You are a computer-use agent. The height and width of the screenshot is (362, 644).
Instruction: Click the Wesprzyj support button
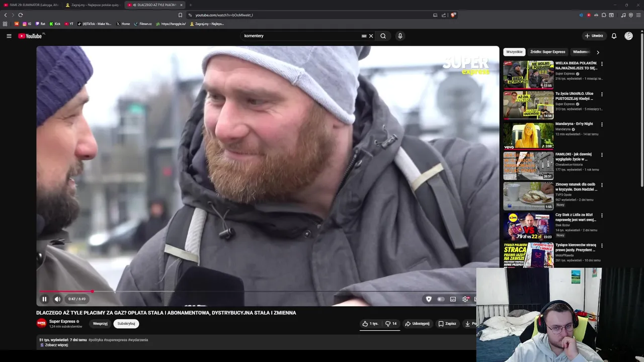click(100, 323)
